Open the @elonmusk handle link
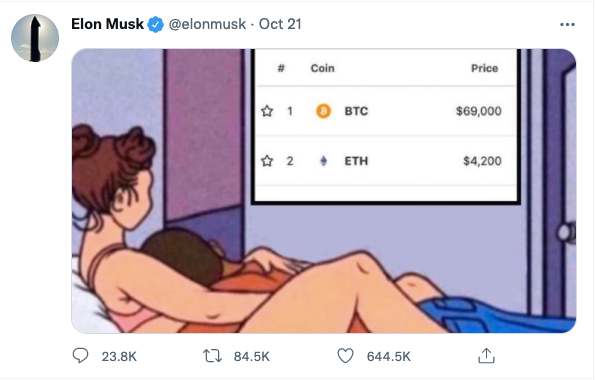This screenshot has width=595, height=380. pyautogui.click(x=207, y=24)
